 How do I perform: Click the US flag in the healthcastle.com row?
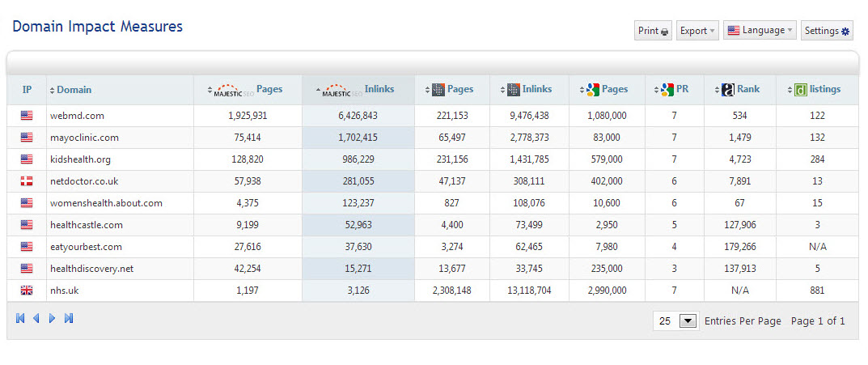coord(27,224)
